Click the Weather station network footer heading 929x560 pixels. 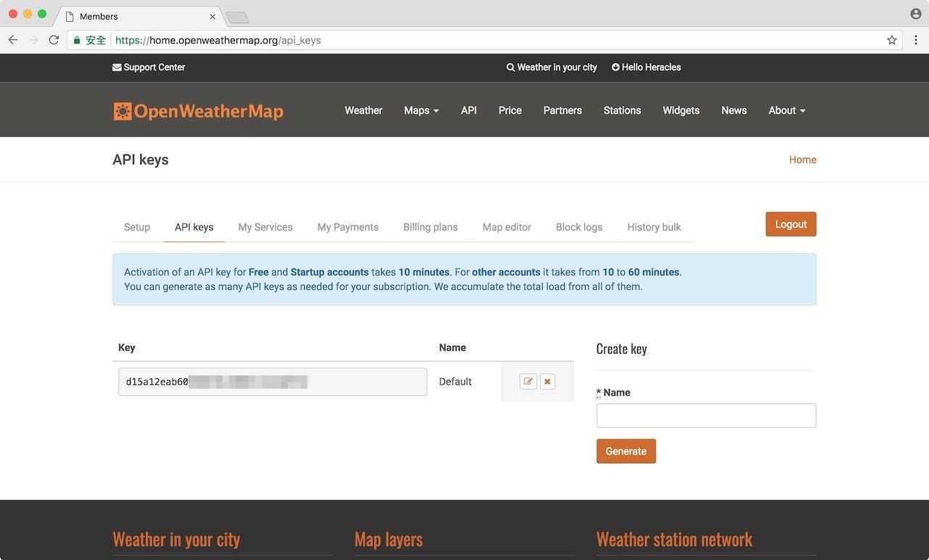tap(674, 540)
